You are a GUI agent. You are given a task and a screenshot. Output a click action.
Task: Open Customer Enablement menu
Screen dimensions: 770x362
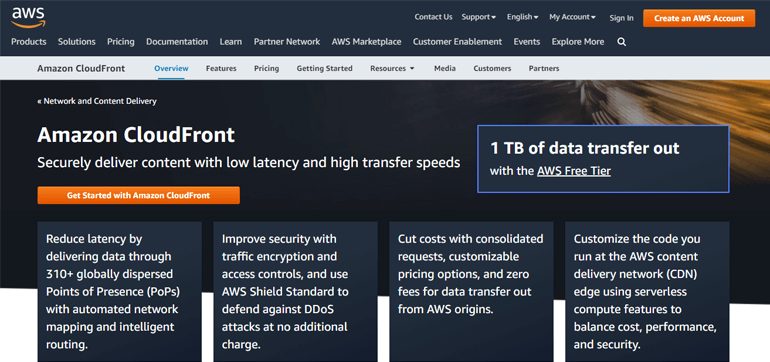(457, 42)
